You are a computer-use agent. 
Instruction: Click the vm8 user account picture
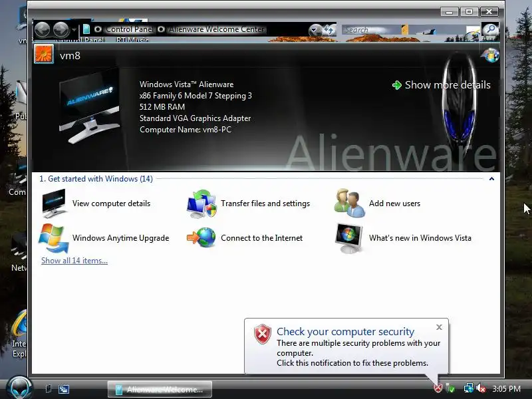(44, 55)
